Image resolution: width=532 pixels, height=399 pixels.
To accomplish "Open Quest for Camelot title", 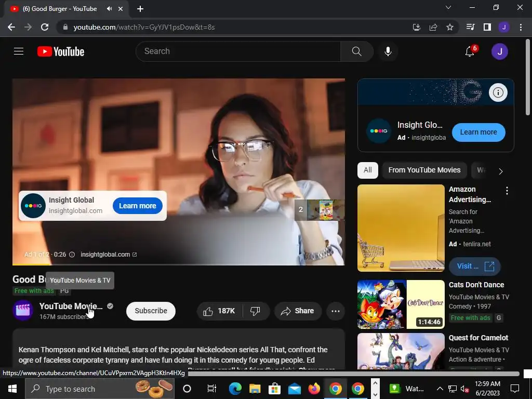I will pos(478,338).
